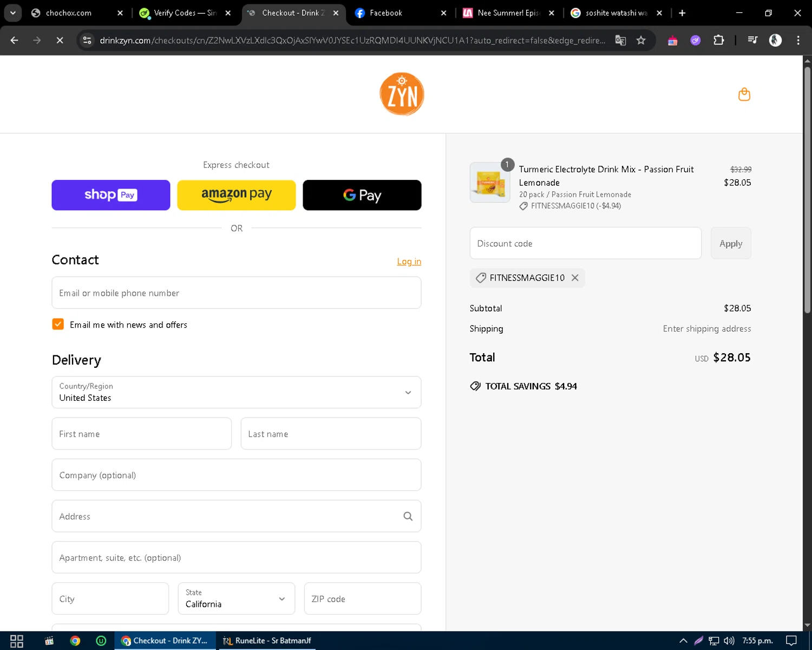Open the shopping cart bag icon
812x650 pixels.
pos(744,94)
